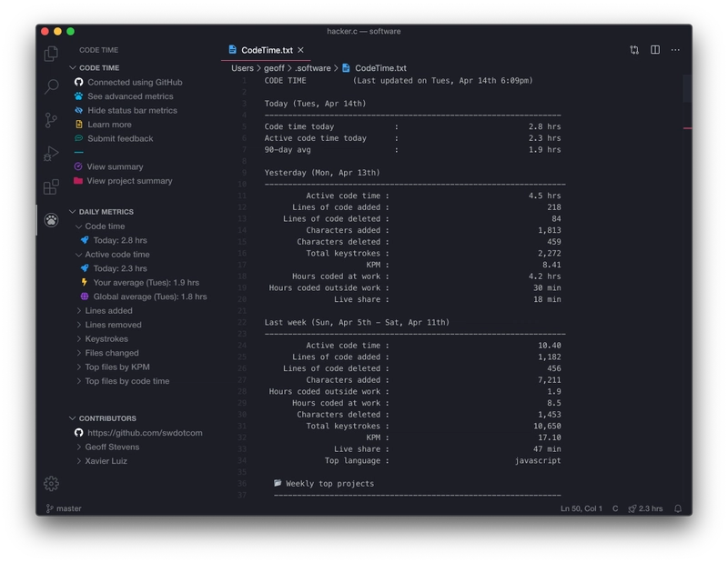Collapse the Active code time tree node
Image resolution: width=728 pixels, height=563 pixels.
click(79, 255)
